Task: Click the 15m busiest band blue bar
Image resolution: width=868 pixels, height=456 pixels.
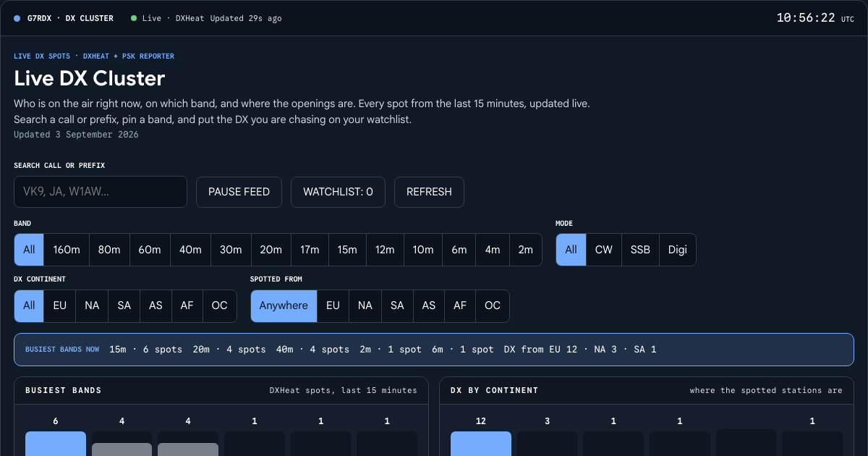Action: pos(56,444)
